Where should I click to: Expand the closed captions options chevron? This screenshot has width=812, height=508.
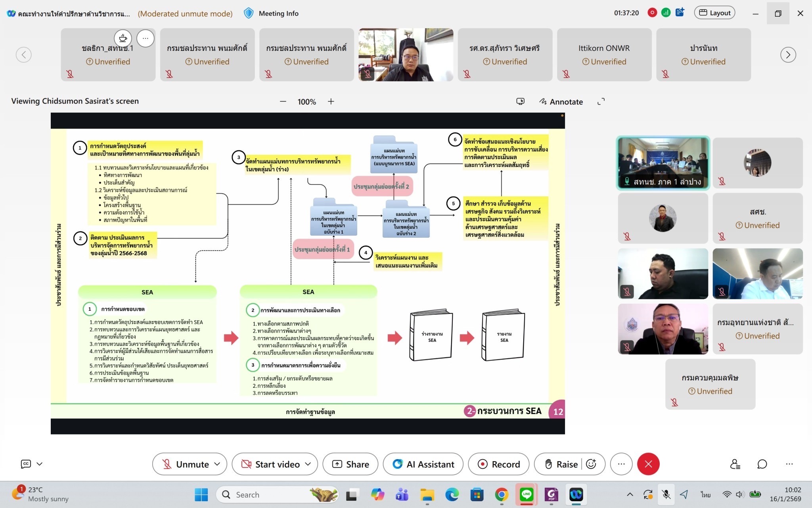pyautogui.click(x=40, y=464)
